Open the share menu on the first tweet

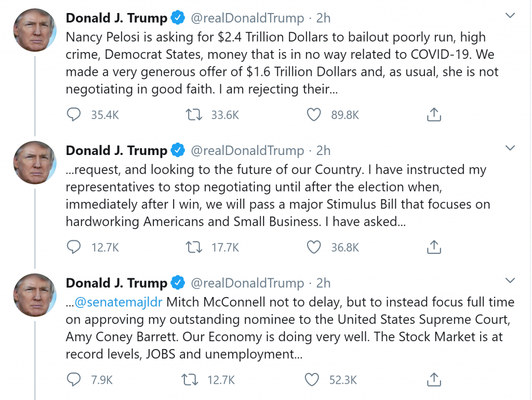point(434,114)
